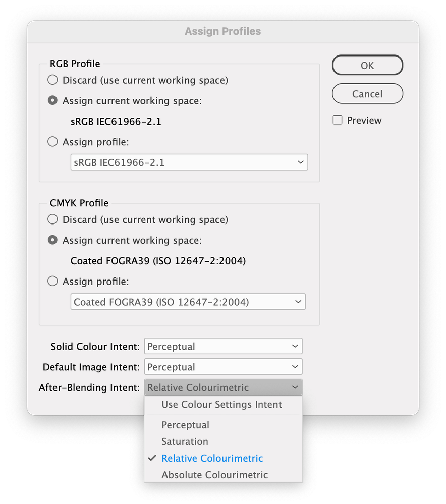Select Discard radio button under RGB Profile
Screen dimensions: 446x504
click(52, 80)
